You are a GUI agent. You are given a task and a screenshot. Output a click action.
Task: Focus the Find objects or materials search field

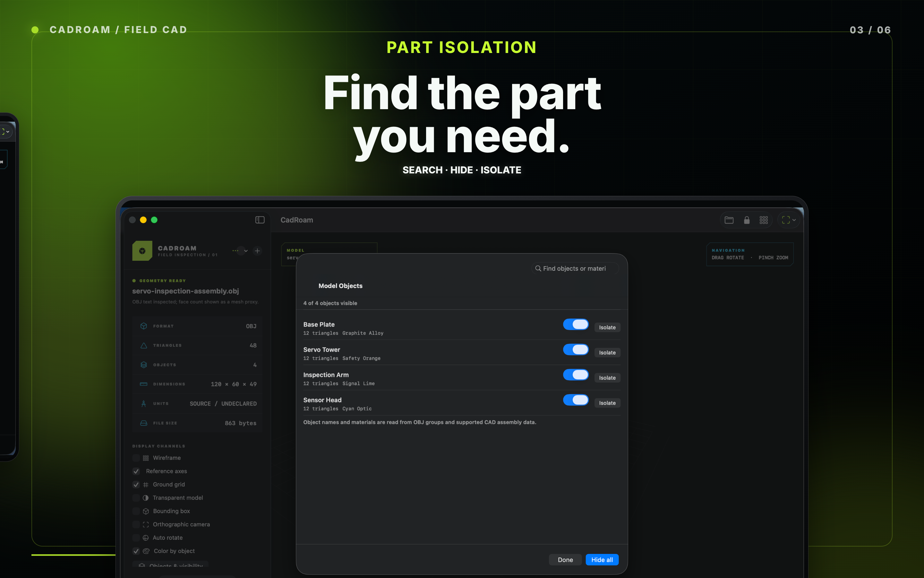pos(575,269)
